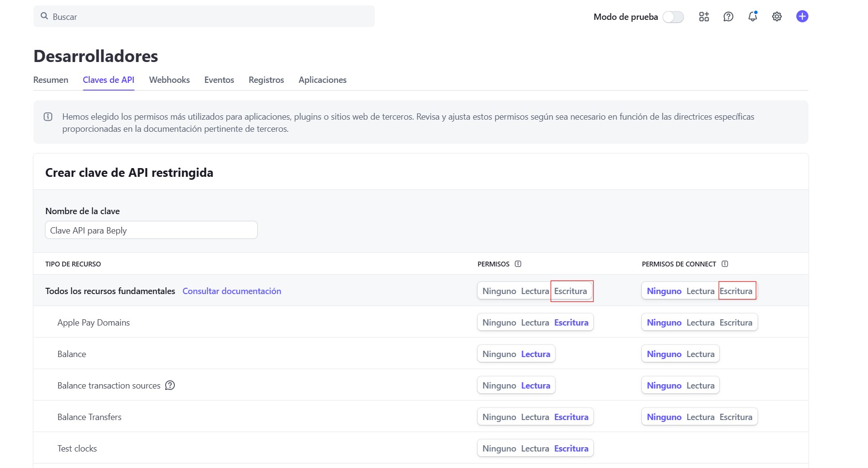Click the Todos los recursos fundamentales label
The width and height of the screenshot is (868, 468).
coord(110,291)
